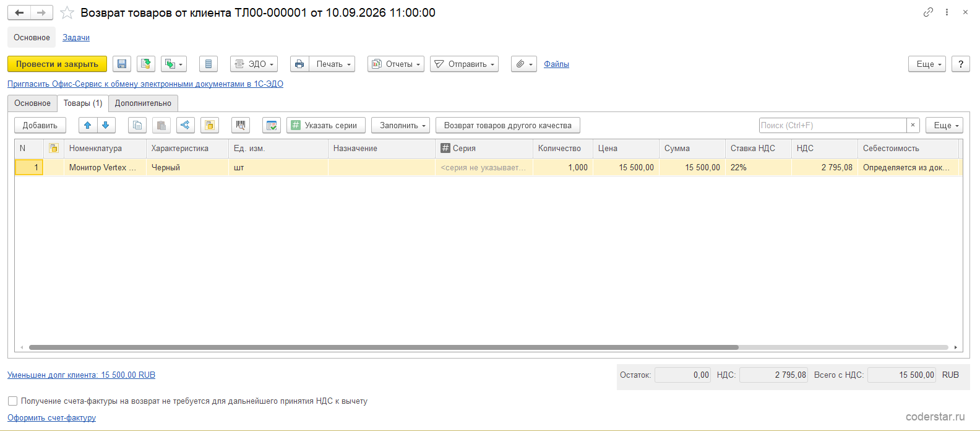Mark the document as favorite with the star

click(67, 12)
